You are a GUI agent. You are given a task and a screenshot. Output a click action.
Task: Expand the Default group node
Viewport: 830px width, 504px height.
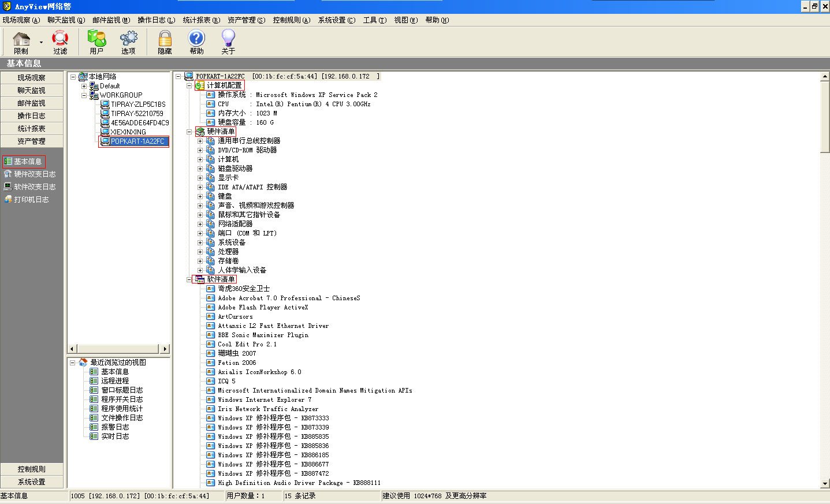[84, 86]
